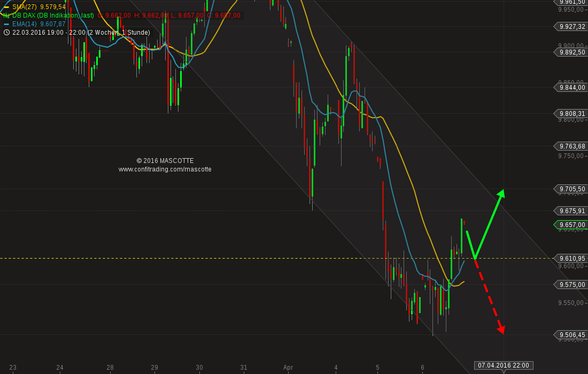Click the 9.506,45 price level tag
The image size is (588, 374).
[570, 334]
